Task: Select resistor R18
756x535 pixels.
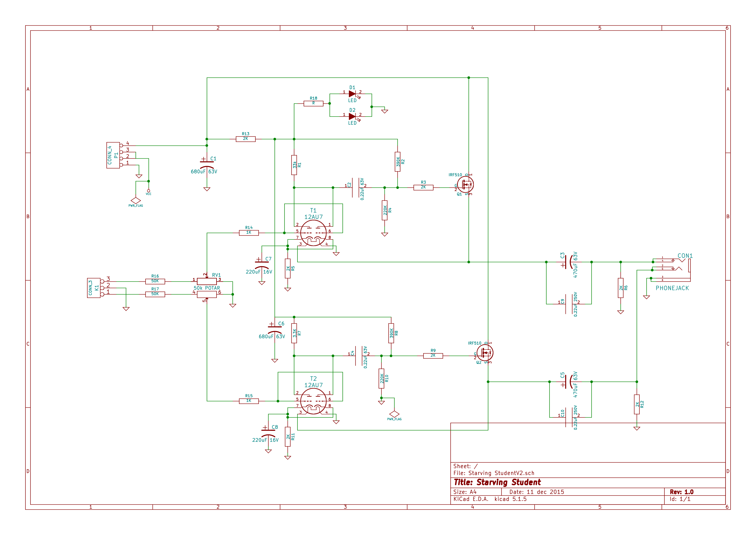Action: (313, 103)
